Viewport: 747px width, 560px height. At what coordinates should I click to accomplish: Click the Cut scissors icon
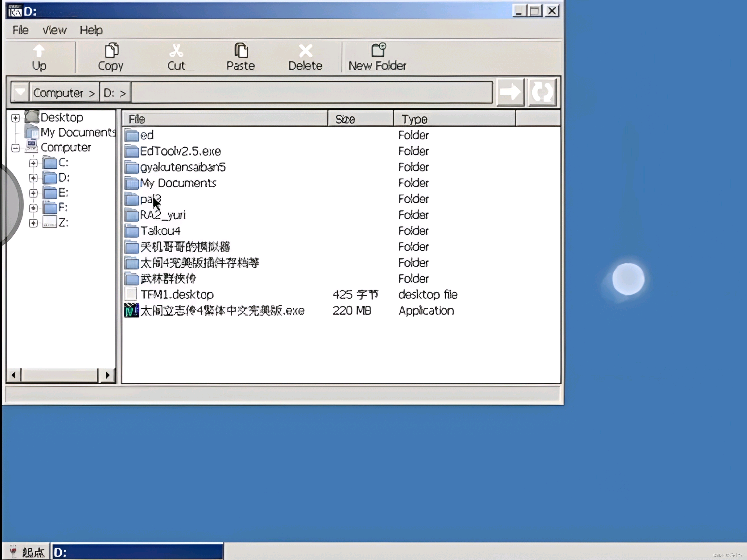coord(176,51)
